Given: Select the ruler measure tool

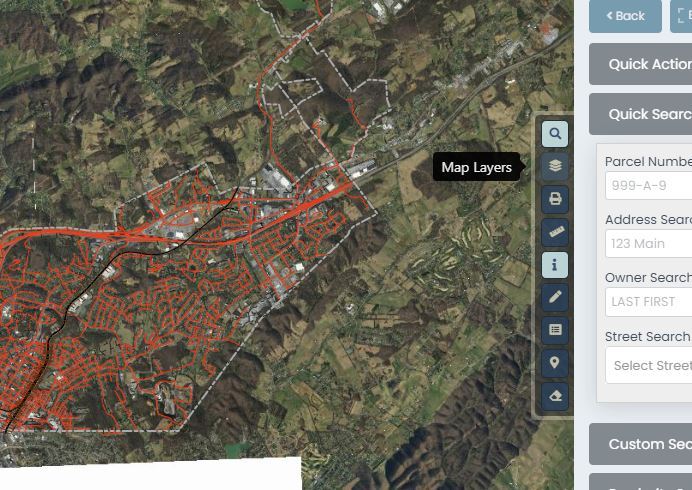Looking at the screenshot, I should (x=555, y=232).
